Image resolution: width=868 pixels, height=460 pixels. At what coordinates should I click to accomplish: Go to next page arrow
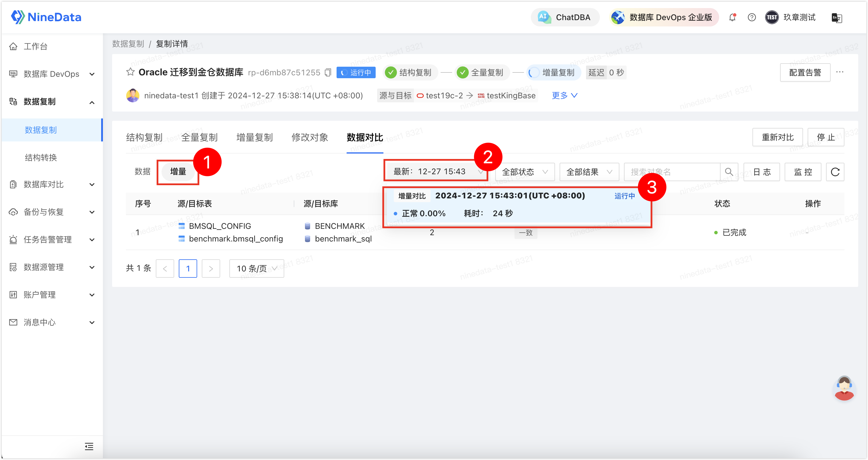click(x=211, y=268)
